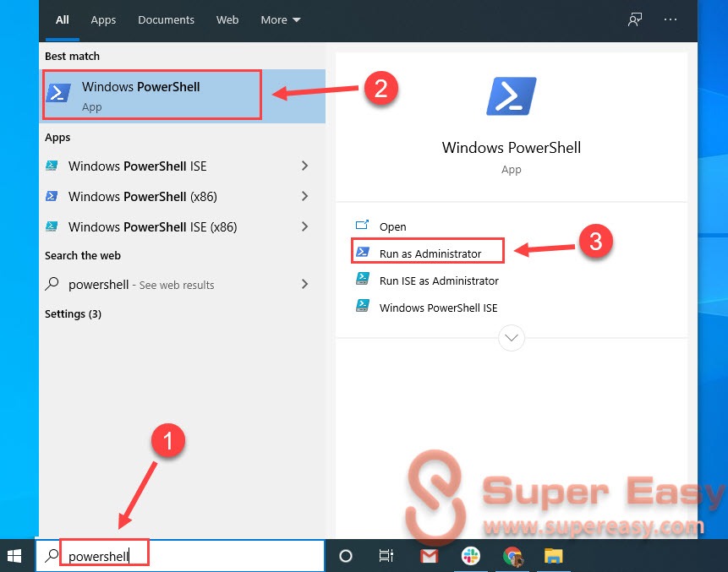Click the Windows PowerShell (x86) app icon
The height and width of the screenshot is (572, 728).
[x=52, y=196]
